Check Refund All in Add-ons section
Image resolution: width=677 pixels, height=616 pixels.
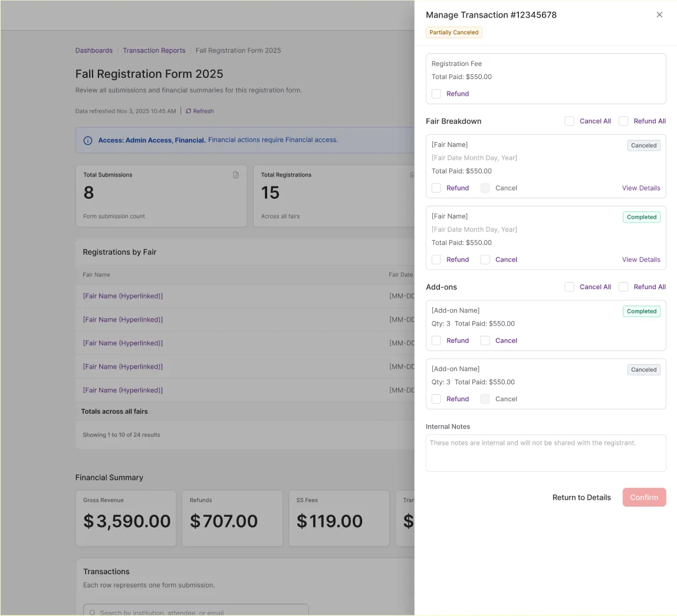coord(623,287)
